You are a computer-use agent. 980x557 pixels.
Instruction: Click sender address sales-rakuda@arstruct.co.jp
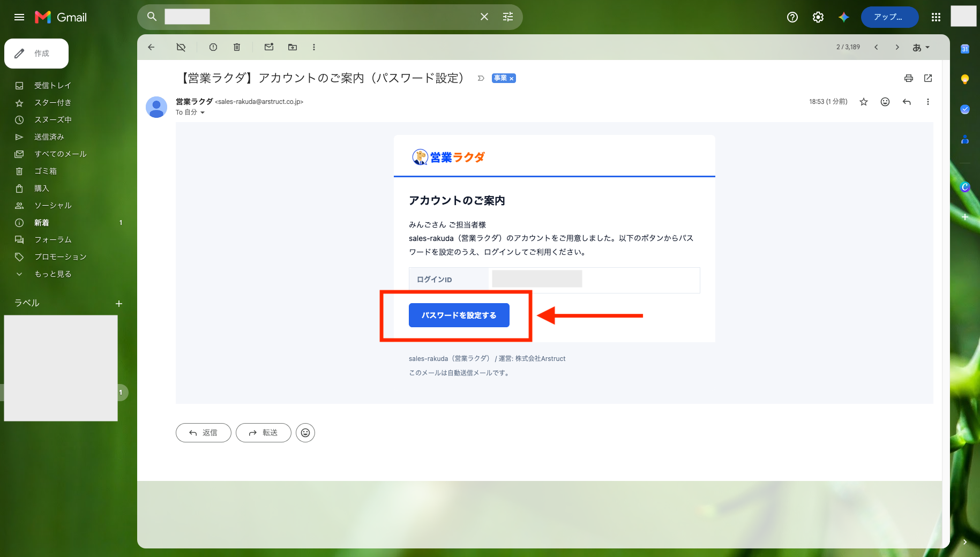259,102
